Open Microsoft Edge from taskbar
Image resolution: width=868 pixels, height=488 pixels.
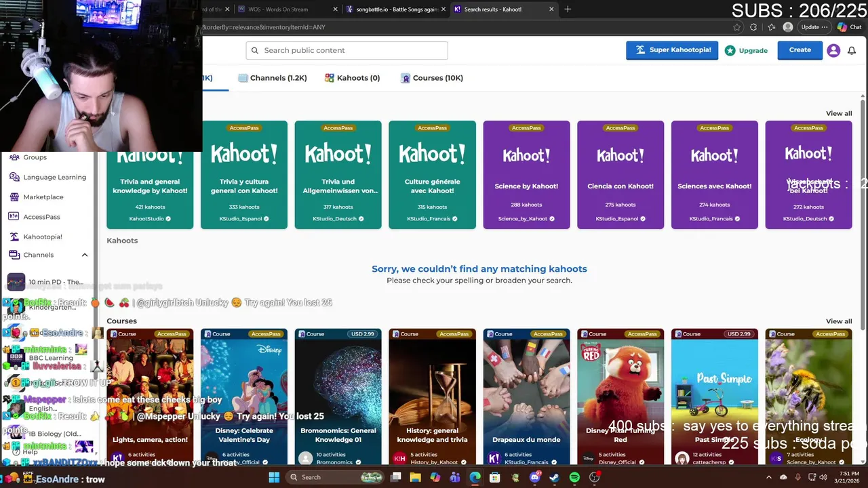475,477
